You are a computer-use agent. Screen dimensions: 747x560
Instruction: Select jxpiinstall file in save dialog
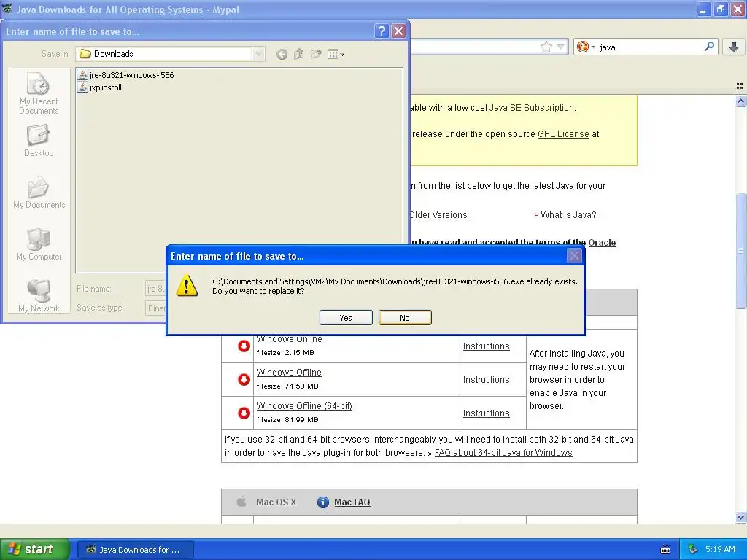[x=100, y=87]
